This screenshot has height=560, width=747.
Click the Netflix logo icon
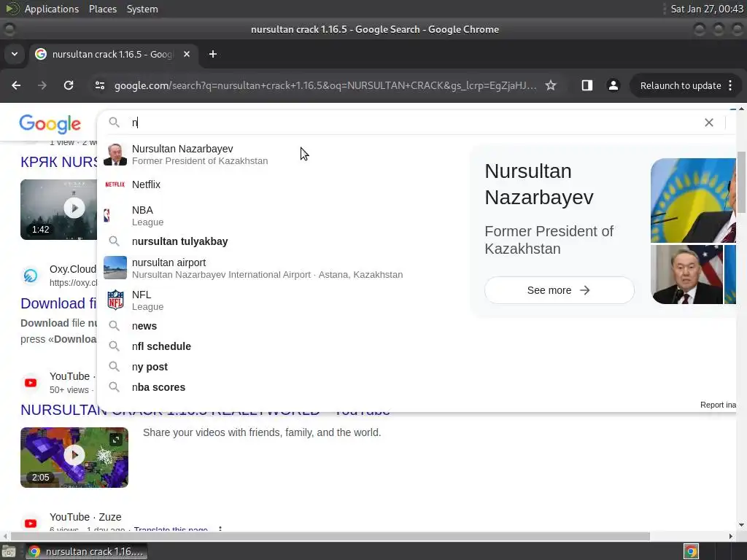pos(115,184)
